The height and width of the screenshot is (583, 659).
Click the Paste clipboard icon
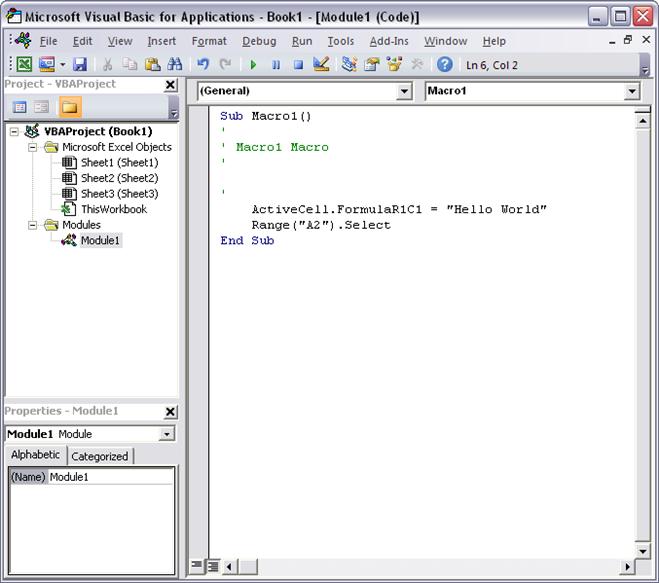click(x=152, y=64)
